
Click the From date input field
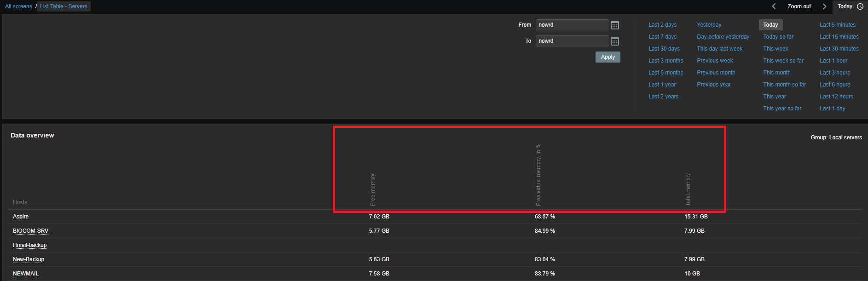click(572, 25)
